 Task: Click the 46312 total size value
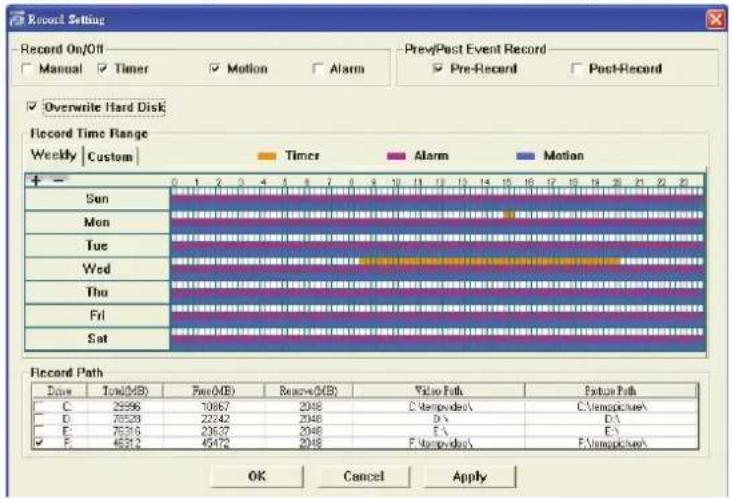tap(127, 443)
